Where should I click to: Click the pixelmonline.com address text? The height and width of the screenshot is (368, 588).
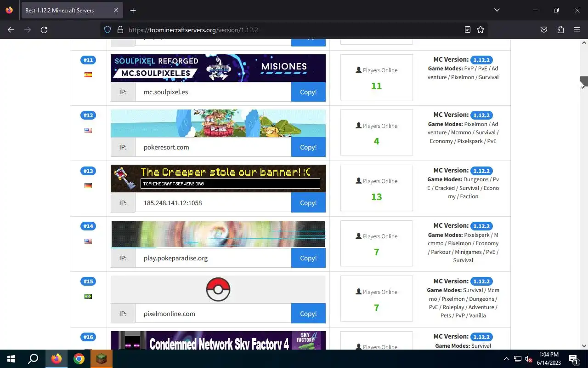coord(170,314)
